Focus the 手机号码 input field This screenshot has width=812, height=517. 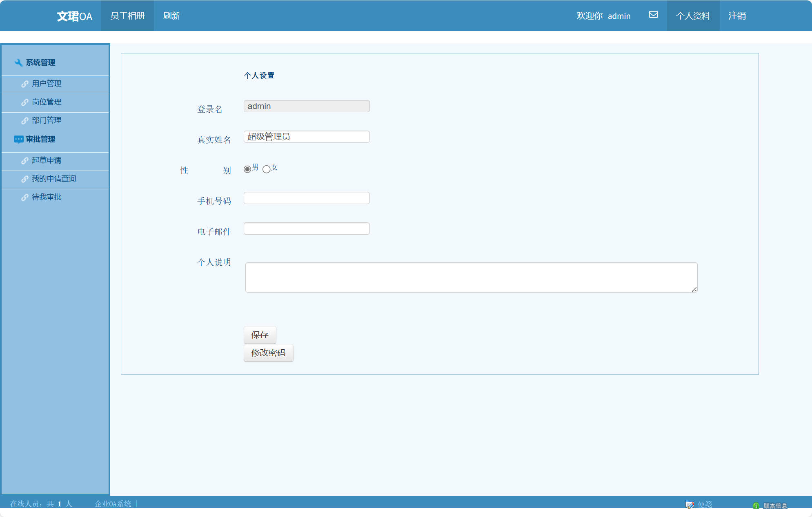coord(307,198)
